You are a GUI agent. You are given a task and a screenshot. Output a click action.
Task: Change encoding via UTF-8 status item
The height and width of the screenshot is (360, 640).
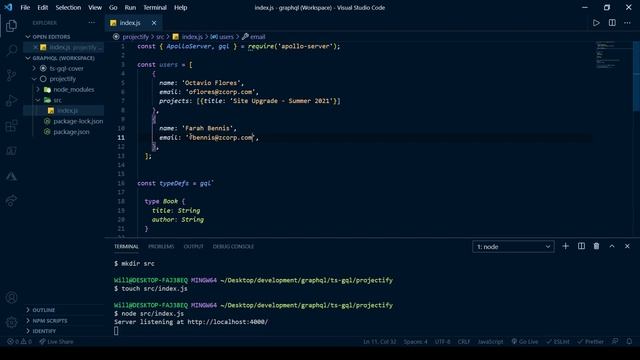point(442,342)
